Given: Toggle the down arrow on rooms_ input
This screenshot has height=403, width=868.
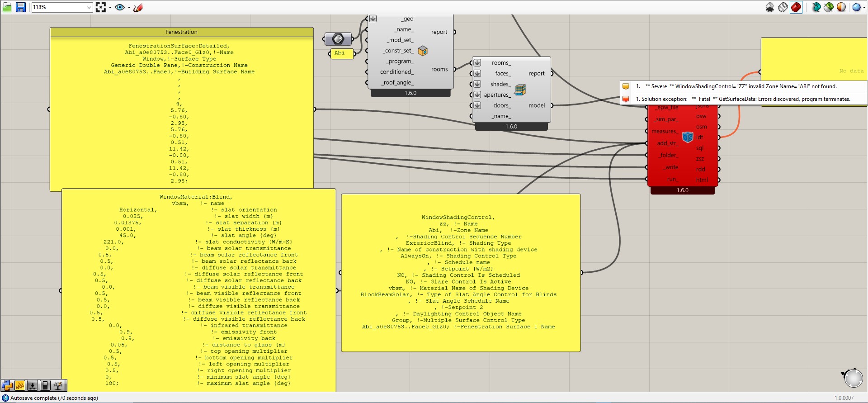Looking at the screenshot, I should pyautogui.click(x=477, y=63).
